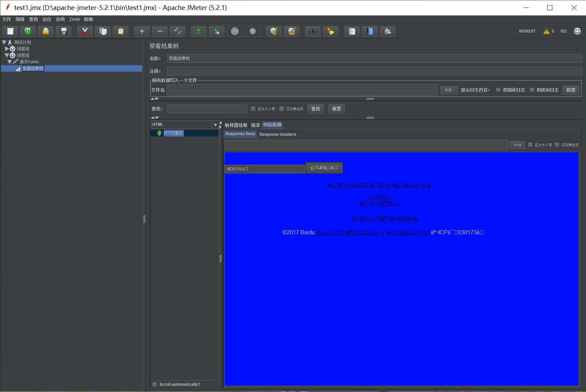Click into the 名称 input field
586x392 pixels.
click(x=374, y=58)
